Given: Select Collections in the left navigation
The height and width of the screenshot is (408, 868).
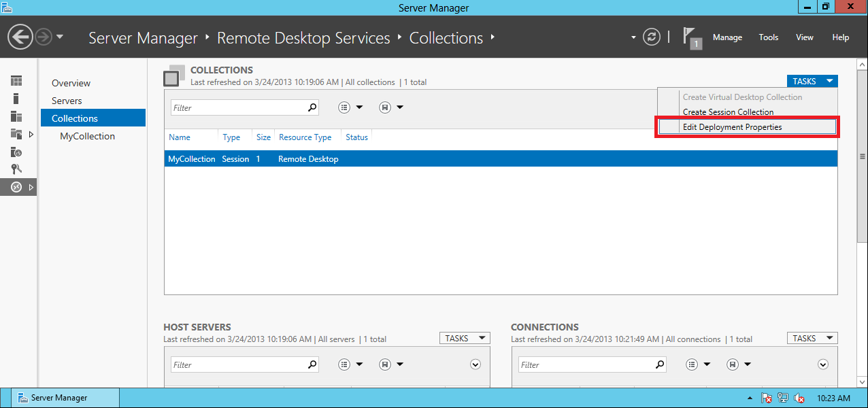Looking at the screenshot, I should tap(93, 118).
